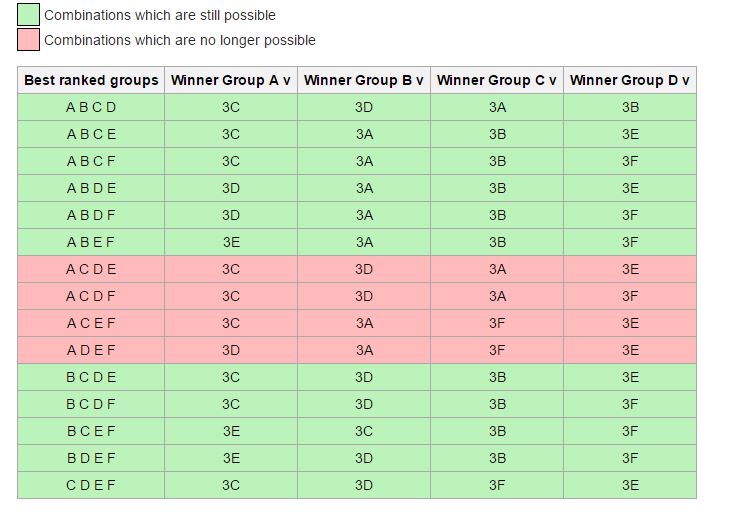Image resolution: width=739 pixels, height=516 pixels.
Task: Click the A C D E red row label
Action: (91, 269)
